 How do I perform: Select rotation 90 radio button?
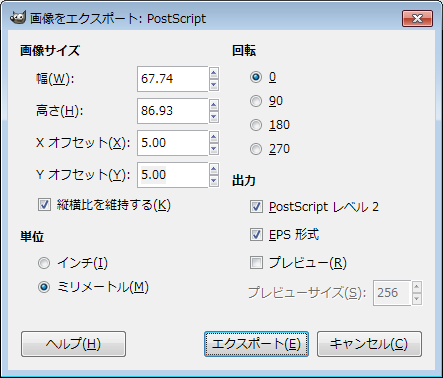coord(256,101)
